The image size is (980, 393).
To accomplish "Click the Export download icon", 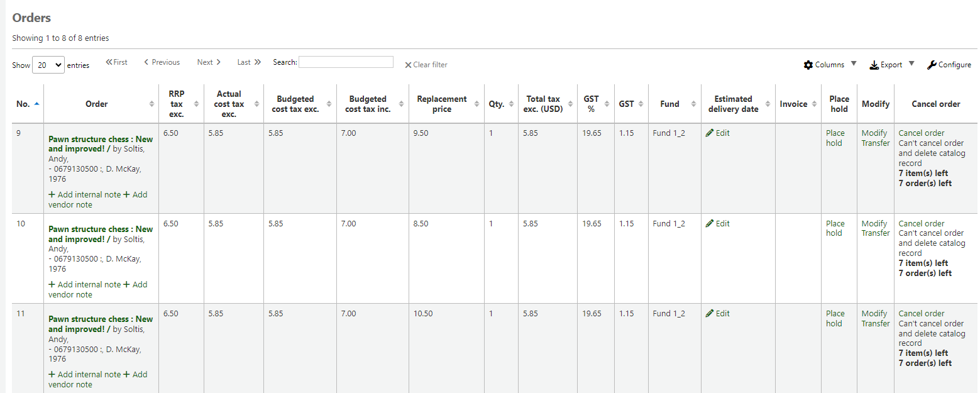I will pos(874,65).
